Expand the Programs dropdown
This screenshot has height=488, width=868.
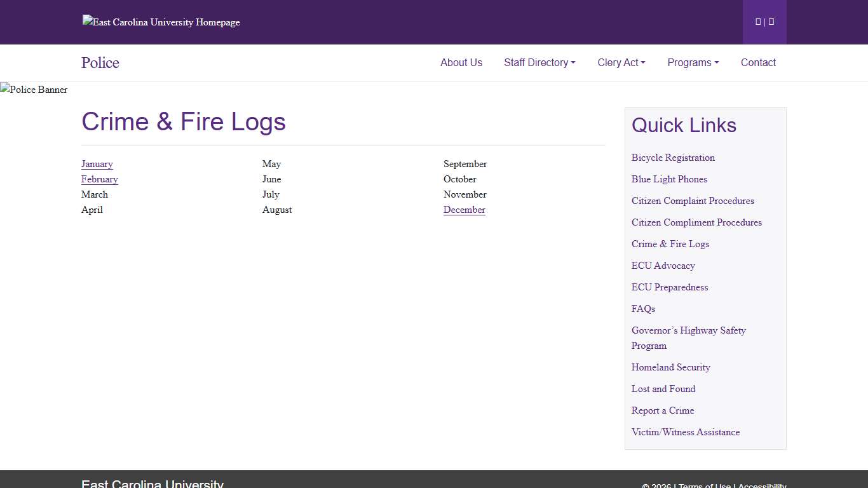point(693,62)
